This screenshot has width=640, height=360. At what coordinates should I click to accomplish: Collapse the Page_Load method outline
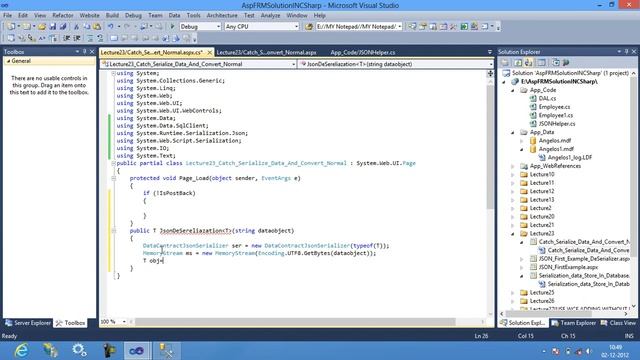coord(114,178)
